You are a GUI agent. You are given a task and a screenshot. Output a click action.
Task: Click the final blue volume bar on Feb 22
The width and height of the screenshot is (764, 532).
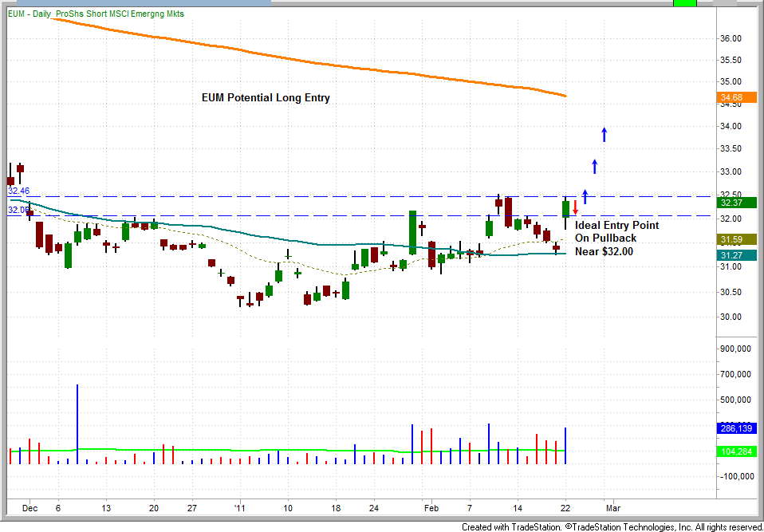(x=565, y=446)
